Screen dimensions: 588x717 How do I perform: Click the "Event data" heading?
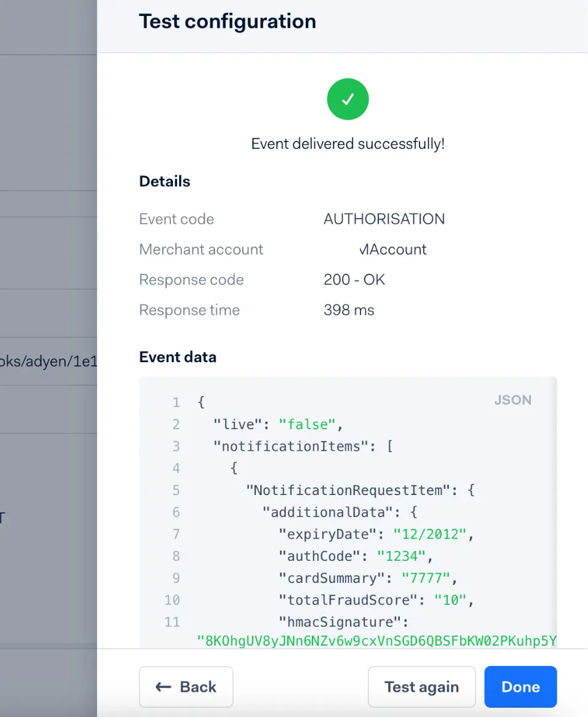click(x=178, y=357)
